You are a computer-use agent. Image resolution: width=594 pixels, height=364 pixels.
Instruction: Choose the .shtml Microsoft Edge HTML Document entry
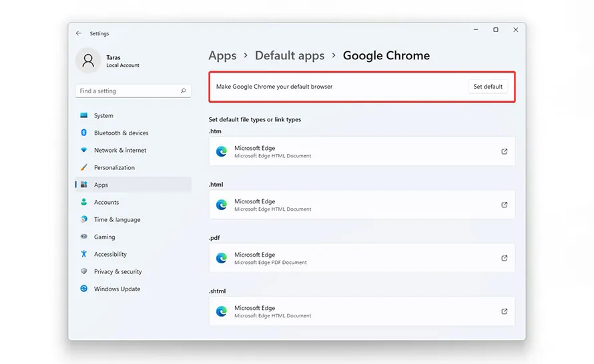tap(360, 311)
